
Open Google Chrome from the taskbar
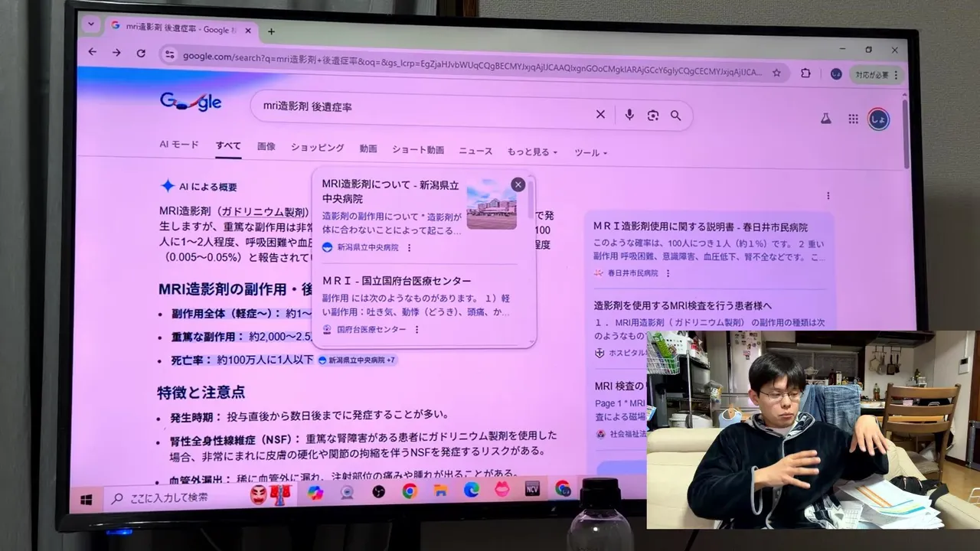point(410,491)
